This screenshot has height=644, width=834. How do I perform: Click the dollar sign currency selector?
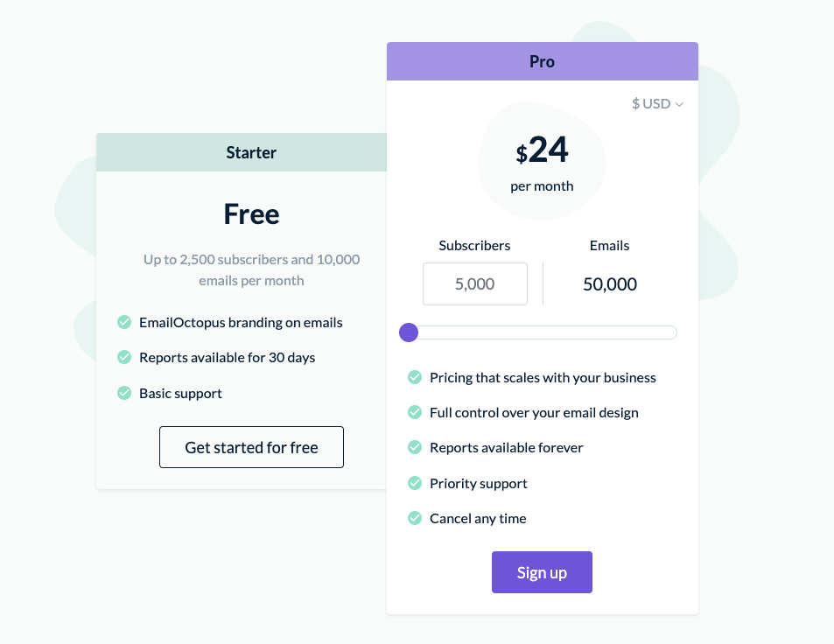coord(636,103)
